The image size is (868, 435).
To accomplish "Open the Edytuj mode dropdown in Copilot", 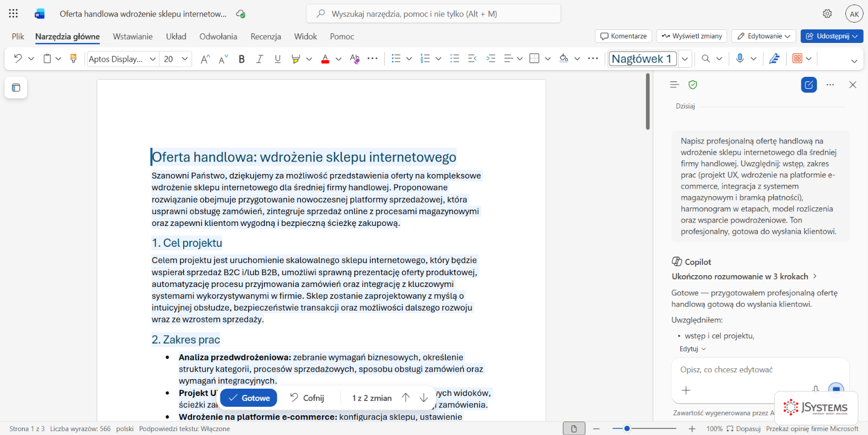I will click(693, 349).
